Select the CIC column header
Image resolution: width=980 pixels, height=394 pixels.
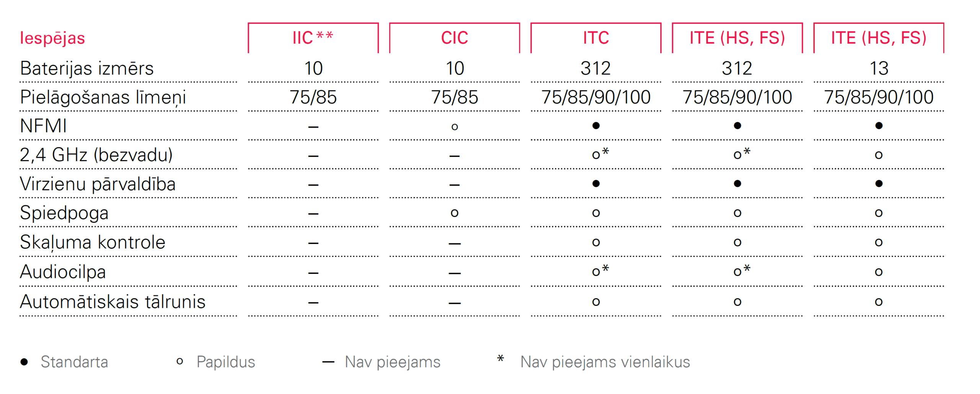pyautogui.click(x=454, y=38)
